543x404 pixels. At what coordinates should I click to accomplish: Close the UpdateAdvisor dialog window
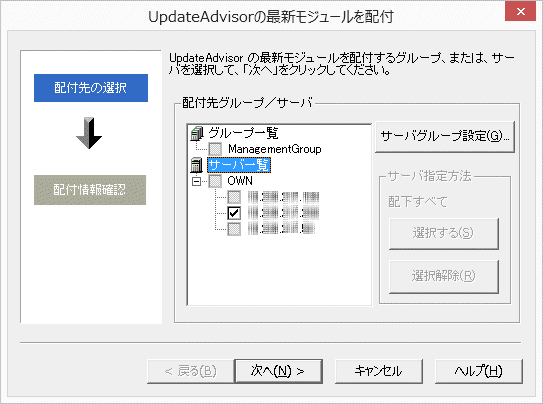(520, 11)
